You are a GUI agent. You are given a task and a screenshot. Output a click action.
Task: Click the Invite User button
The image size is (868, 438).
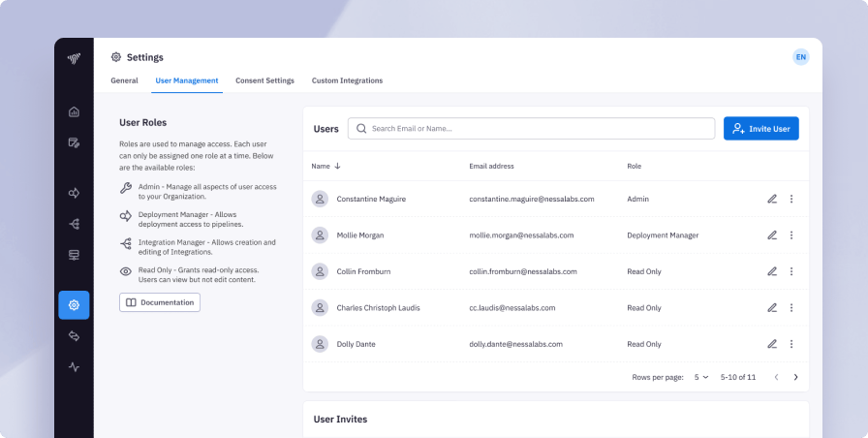pos(760,129)
